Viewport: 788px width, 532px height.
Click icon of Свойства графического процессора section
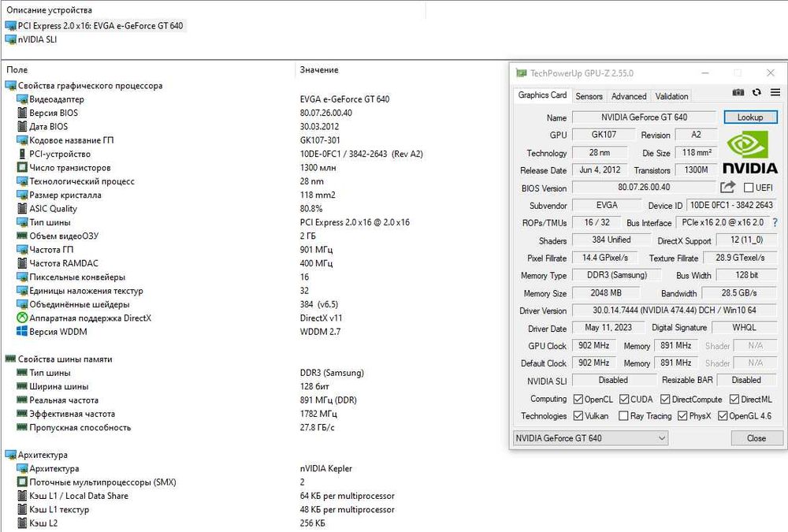click(11, 85)
